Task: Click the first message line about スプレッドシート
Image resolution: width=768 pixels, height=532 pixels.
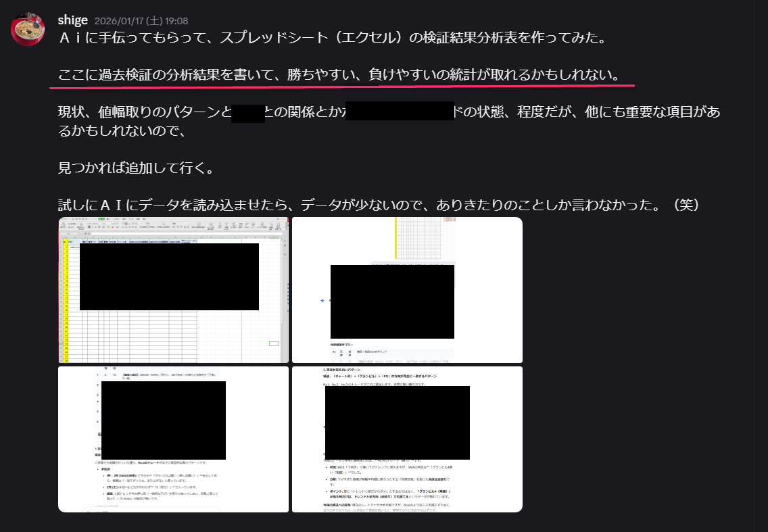Action: click(x=331, y=39)
